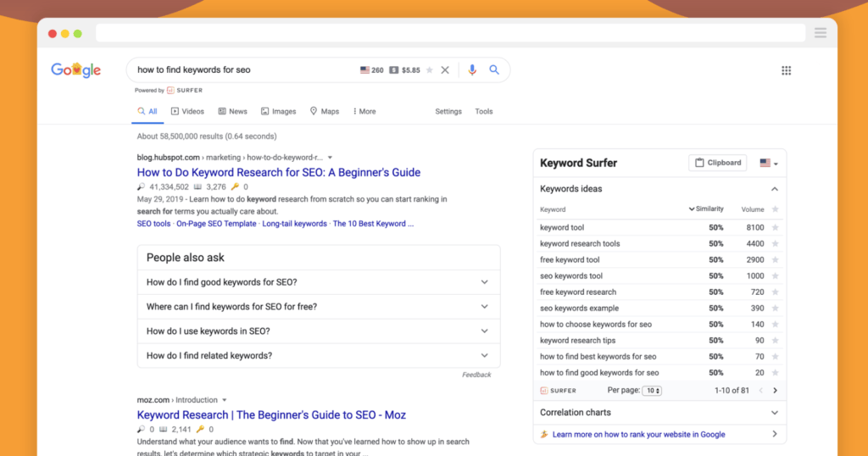Open the Long-tail keywords sitelink
Screen dimensions: 868x456
[294, 224]
